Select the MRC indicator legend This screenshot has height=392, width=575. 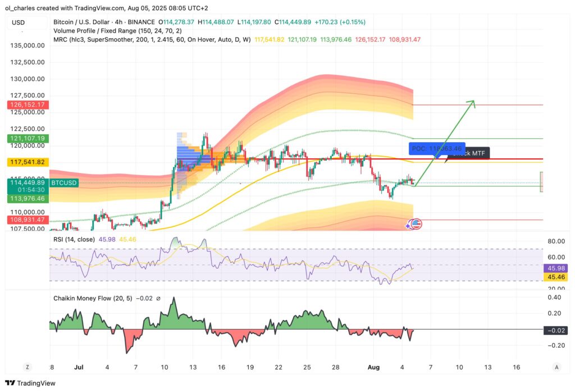click(x=152, y=40)
